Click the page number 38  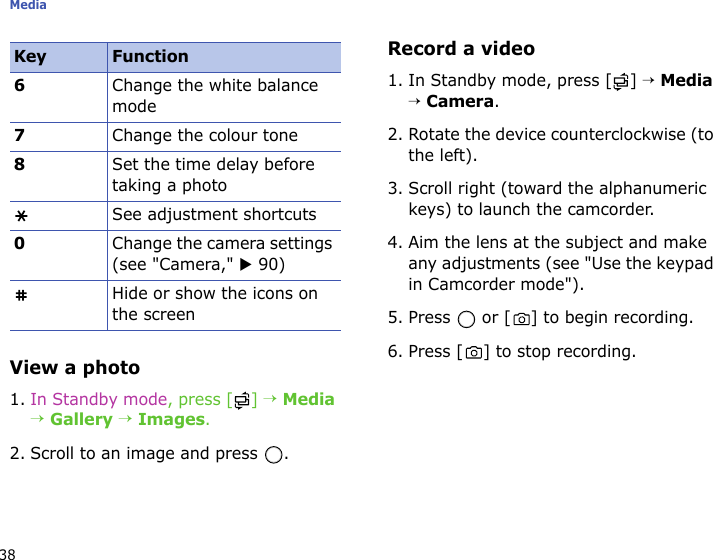(x=8, y=553)
